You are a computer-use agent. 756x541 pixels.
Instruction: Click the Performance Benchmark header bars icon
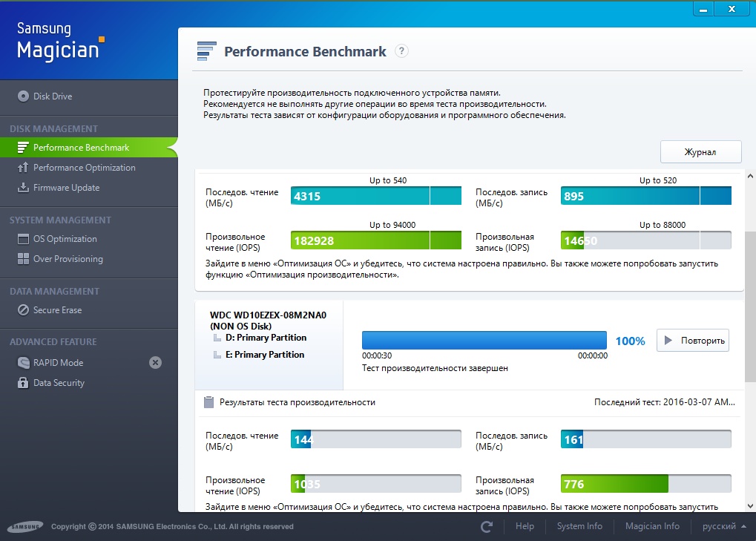click(206, 51)
